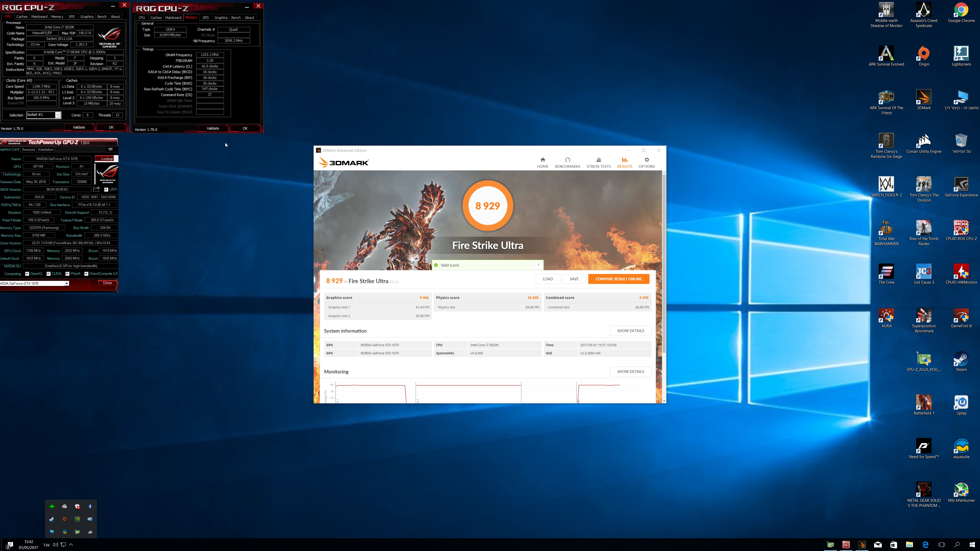This screenshot has width=980, height=551.
Task: Open Microsoft Edge from the taskbar
Action: [925, 545]
